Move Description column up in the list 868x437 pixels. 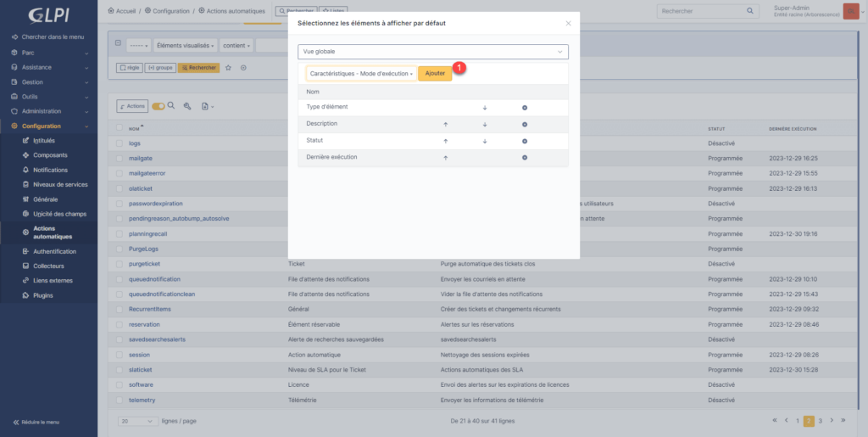[445, 124]
